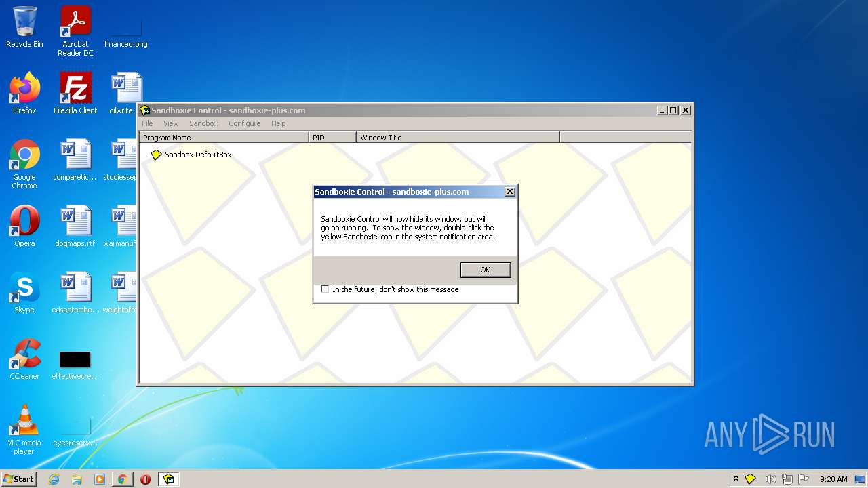Screen dimensions: 868x488
Task: Launch the Opera desktop shortcut
Action: tap(24, 226)
